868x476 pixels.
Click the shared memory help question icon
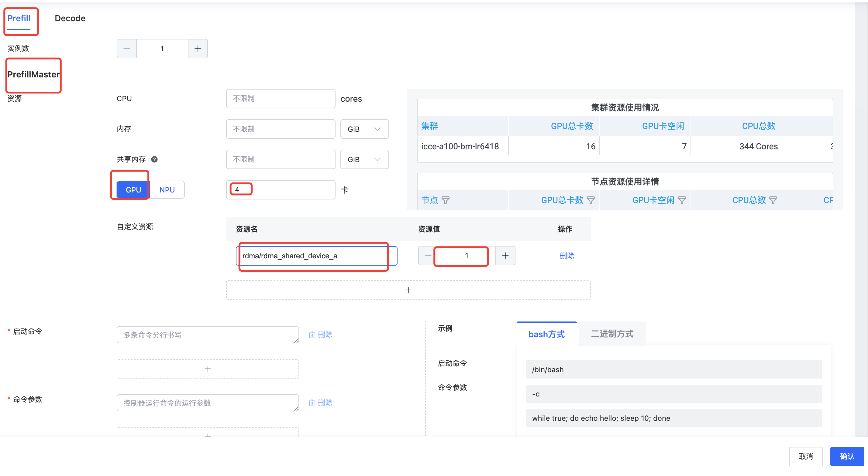tap(154, 159)
